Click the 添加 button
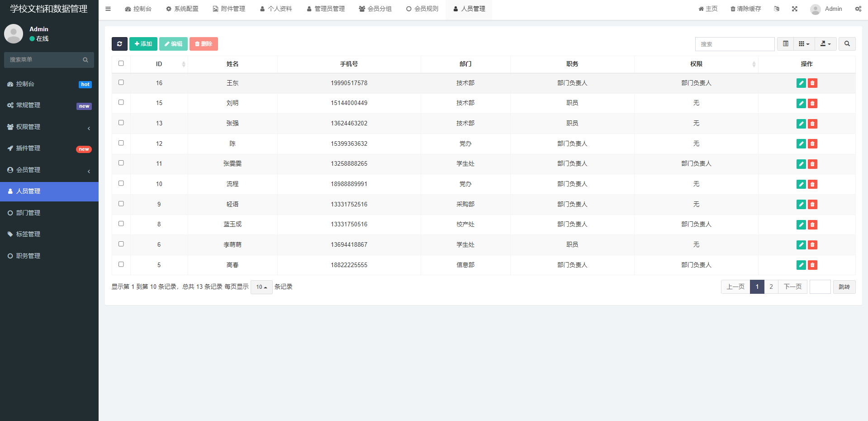Screen dimensions: 868x421 (x=143, y=44)
